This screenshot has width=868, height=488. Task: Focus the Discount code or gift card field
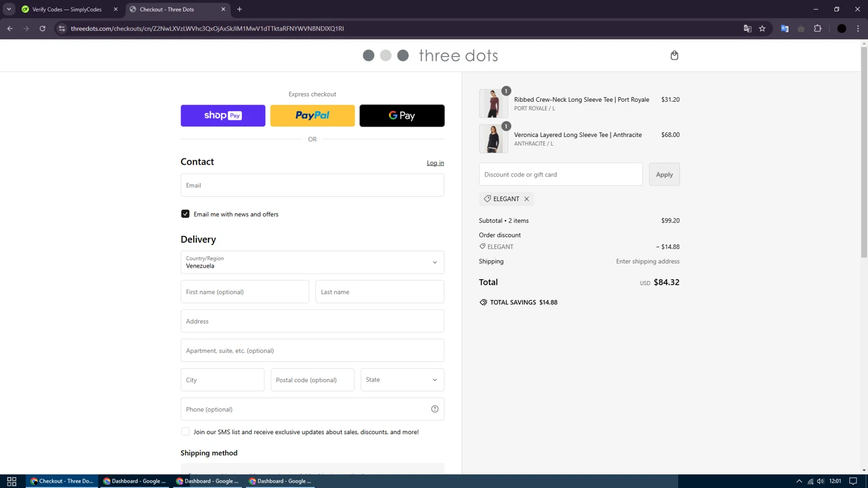click(x=561, y=175)
